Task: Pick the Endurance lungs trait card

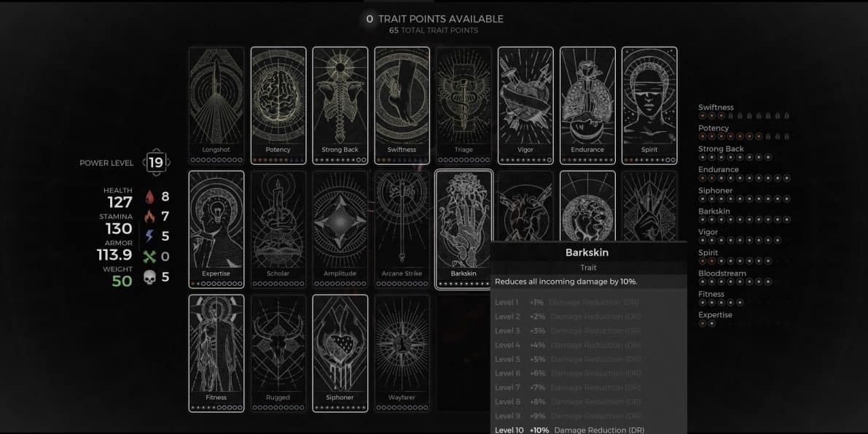Action: (587, 106)
